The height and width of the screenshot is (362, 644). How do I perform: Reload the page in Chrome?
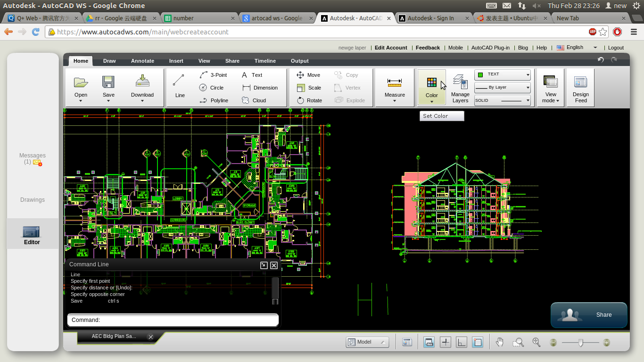point(35,32)
